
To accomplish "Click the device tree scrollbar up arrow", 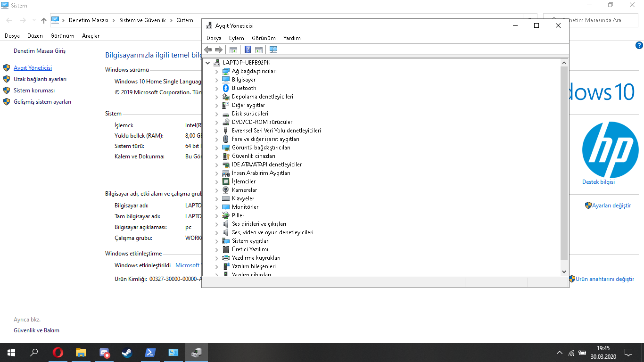I will point(564,62).
